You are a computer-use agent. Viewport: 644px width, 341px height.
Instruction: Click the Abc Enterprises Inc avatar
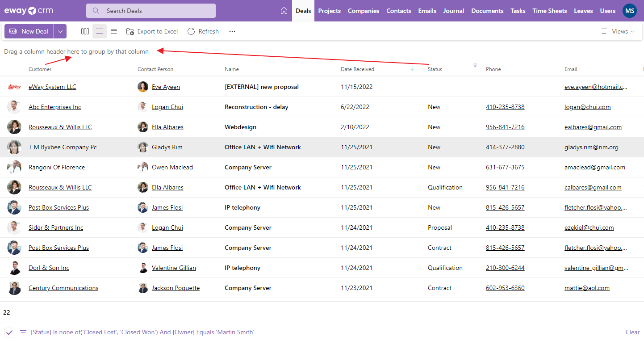point(14,107)
